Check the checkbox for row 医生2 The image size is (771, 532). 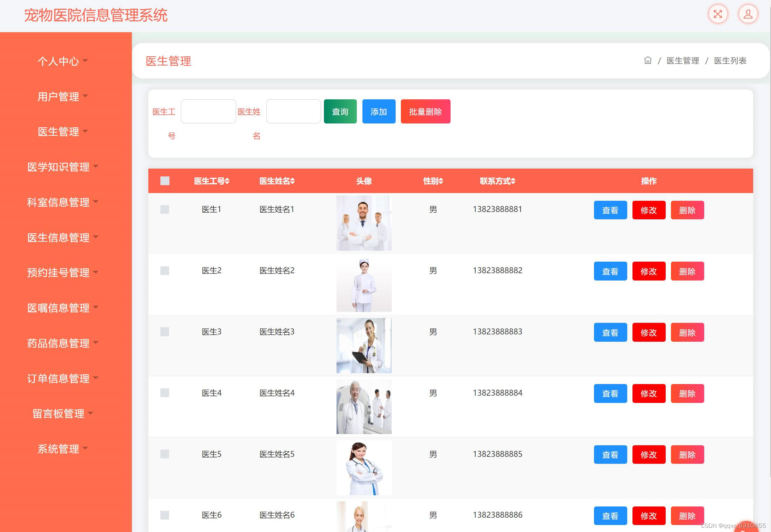tap(165, 271)
